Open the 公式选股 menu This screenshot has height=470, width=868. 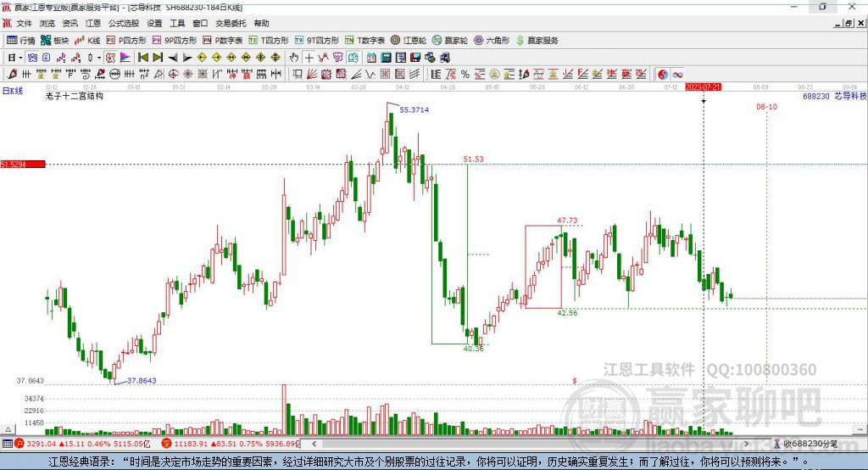click(124, 23)
